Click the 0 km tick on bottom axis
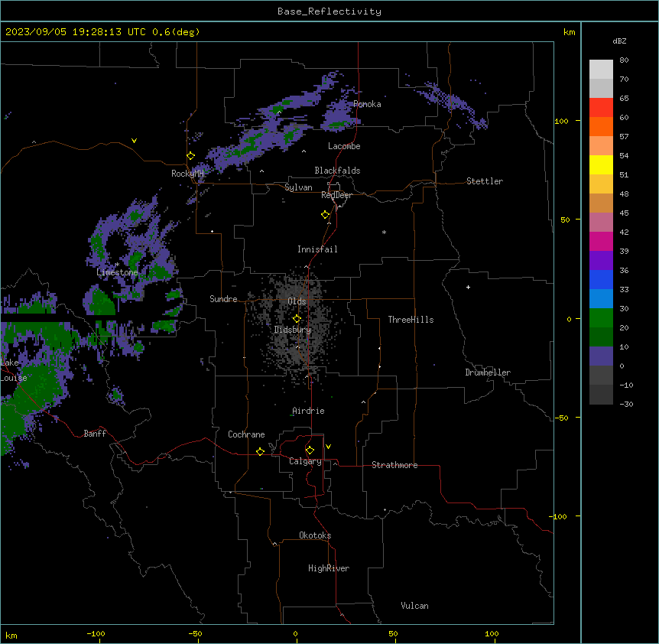This screenshot has width=659, height=644. [x=295, y=633]
